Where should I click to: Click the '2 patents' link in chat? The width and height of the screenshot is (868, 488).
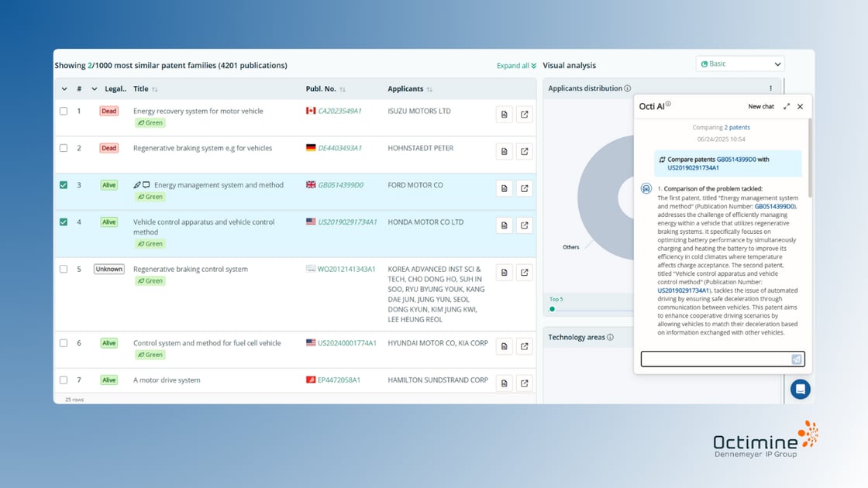737,127
